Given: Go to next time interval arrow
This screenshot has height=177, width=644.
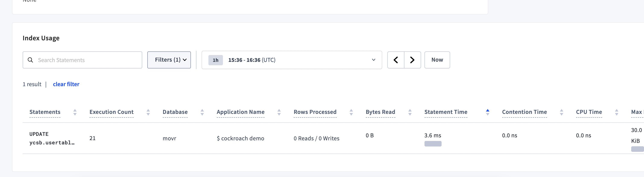Looking at the screenshot, I should 413,60.
